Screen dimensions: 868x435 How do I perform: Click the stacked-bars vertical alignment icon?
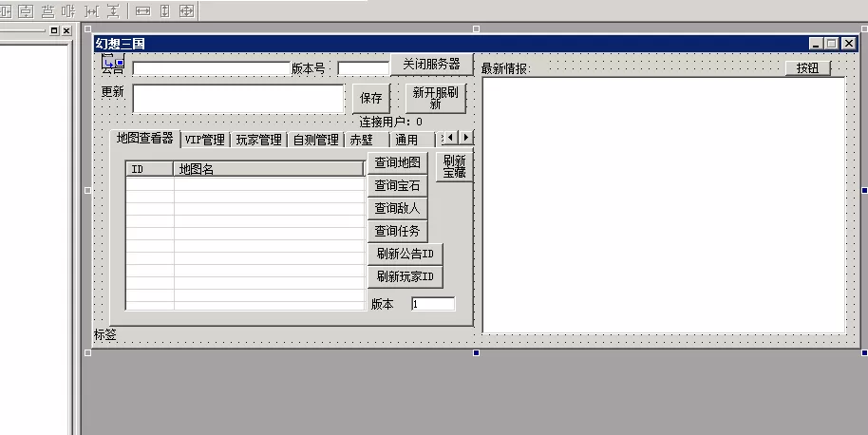coord(48,10)
